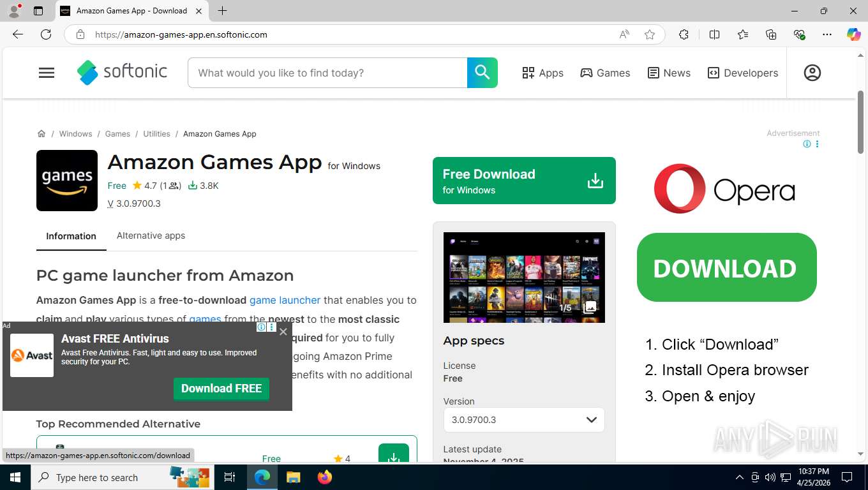Screen dimensions: 868x490
Task: Add this page to favorites with the star icon
Action: [x=650, y=34]
